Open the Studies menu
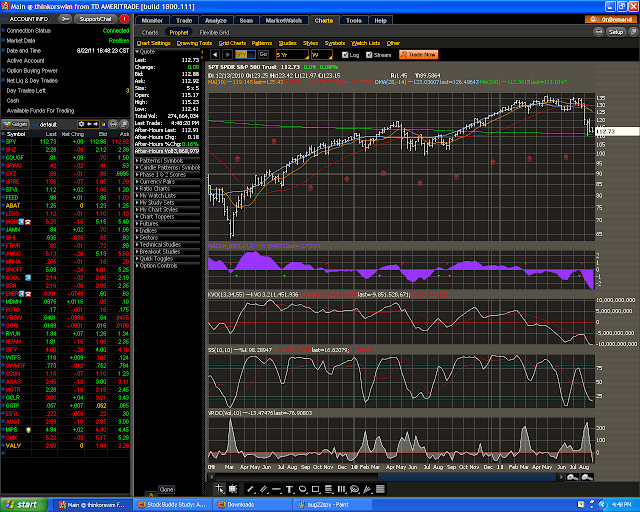The image size is (640, 512). 287,43
